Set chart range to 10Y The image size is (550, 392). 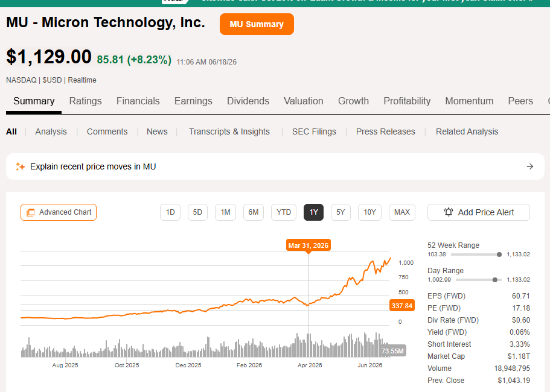point(369,212)
